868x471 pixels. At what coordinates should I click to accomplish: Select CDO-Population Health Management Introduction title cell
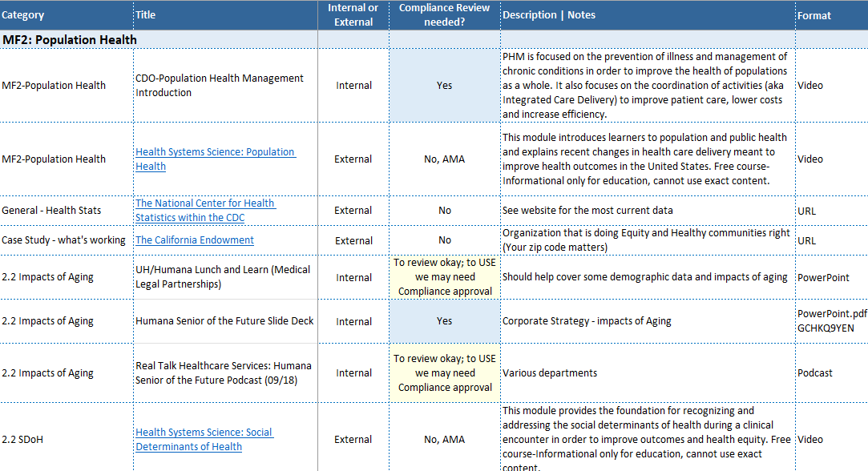point(225,85)
